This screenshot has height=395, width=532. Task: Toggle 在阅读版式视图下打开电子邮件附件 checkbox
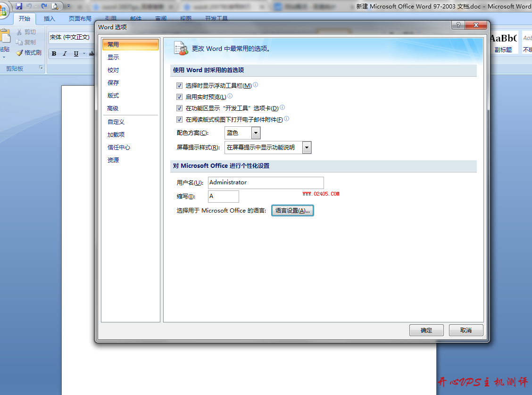[x=180, y=119]
